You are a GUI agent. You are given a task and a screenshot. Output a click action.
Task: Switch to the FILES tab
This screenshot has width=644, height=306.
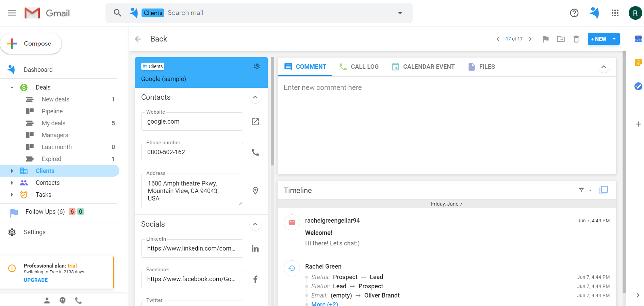pos(481,67)
